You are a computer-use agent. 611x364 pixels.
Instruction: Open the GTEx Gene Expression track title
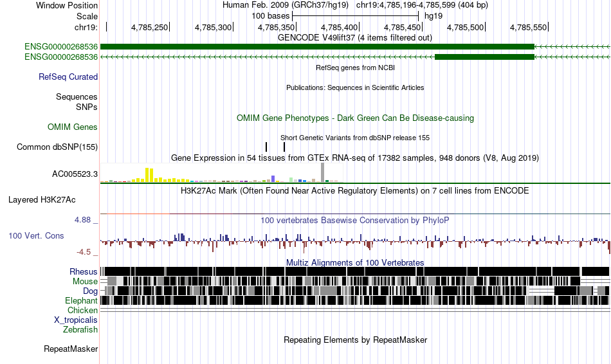(x=354, y=158)
